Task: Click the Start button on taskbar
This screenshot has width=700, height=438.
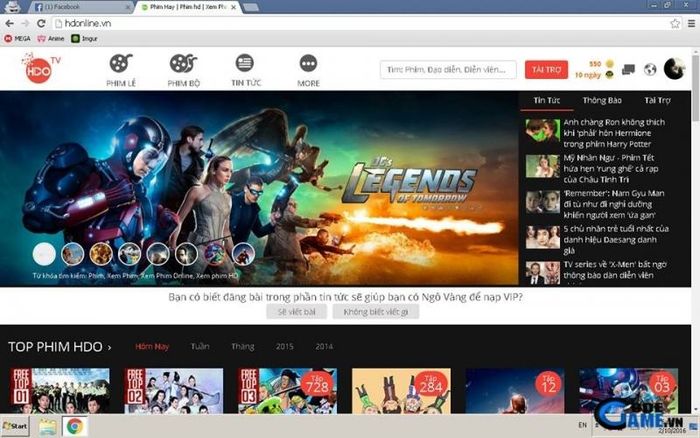Action: coord(15,426)
